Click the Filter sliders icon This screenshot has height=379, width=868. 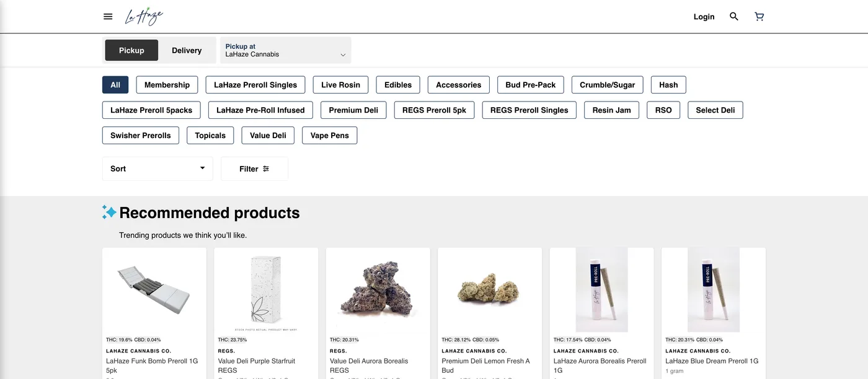[x=266, y=168]
